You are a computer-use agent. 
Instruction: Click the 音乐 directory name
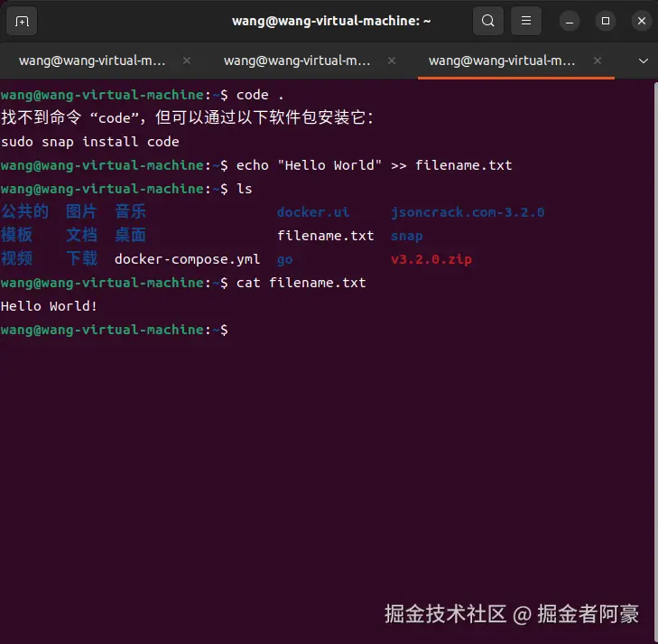[130, 211]
